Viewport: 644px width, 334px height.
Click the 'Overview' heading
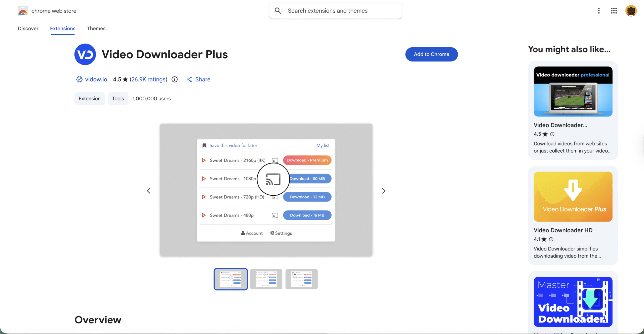pos(98,320)
